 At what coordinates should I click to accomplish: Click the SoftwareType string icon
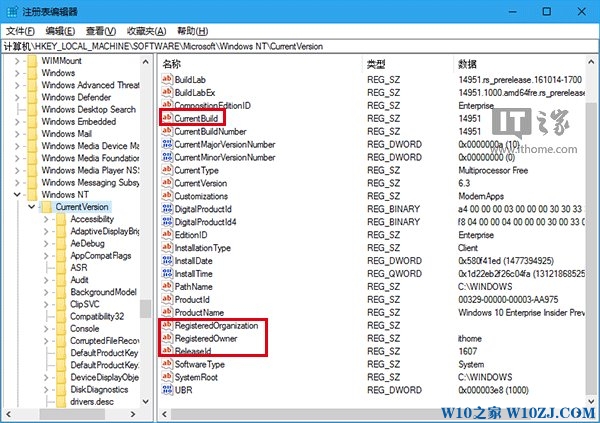[x=167, y=364]
